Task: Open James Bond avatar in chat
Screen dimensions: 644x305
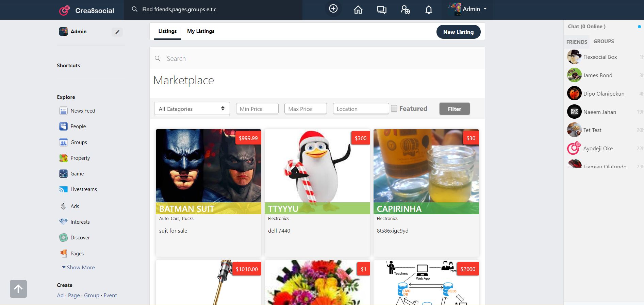Action: point(574,75)
